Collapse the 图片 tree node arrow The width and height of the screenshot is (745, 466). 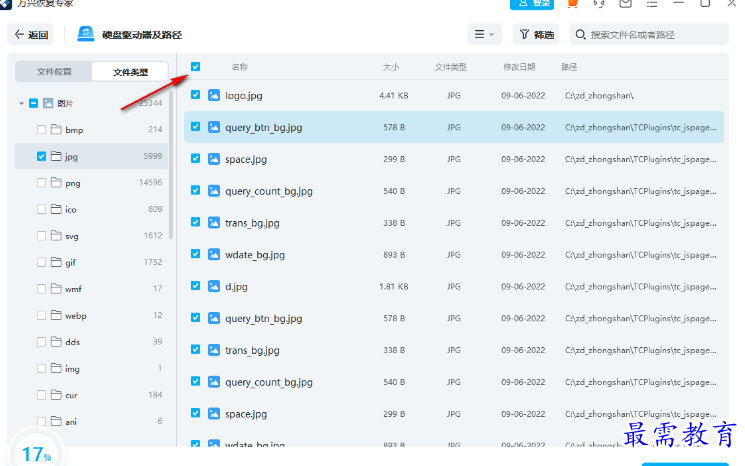(21, 104)
